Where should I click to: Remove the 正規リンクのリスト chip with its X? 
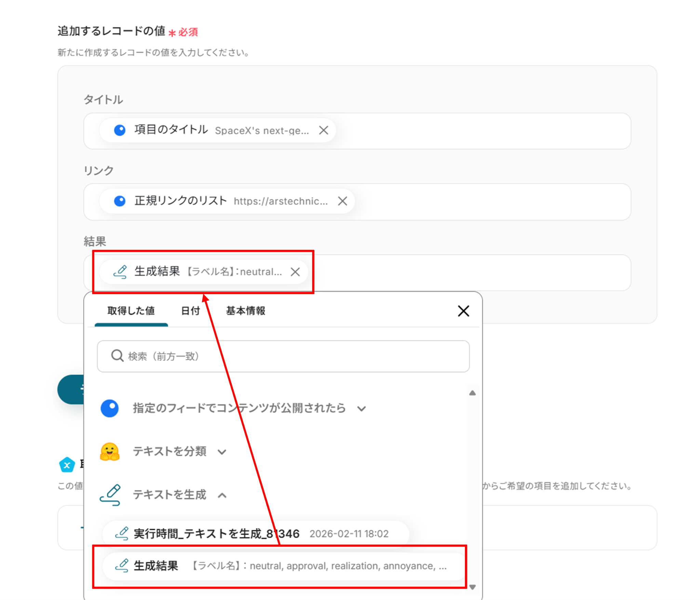pos(342,201)
